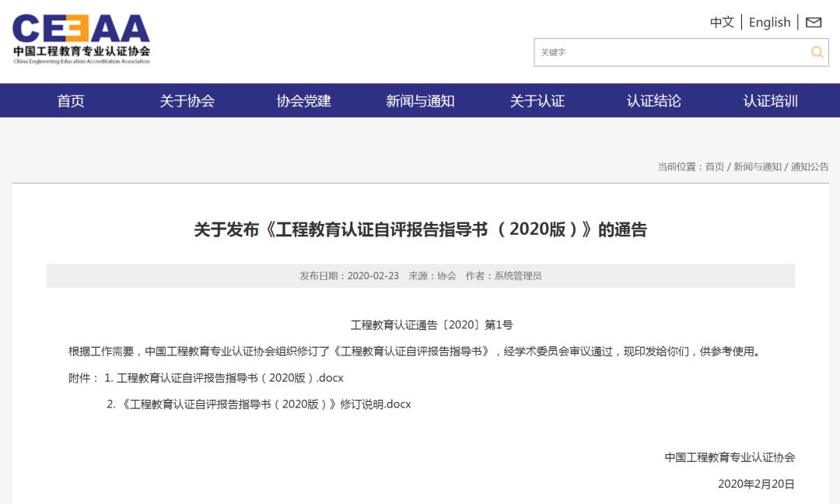The image size is (840, 504).
Task: Click the paragraph starting 根据工作需要
Action: pos(414,352)
